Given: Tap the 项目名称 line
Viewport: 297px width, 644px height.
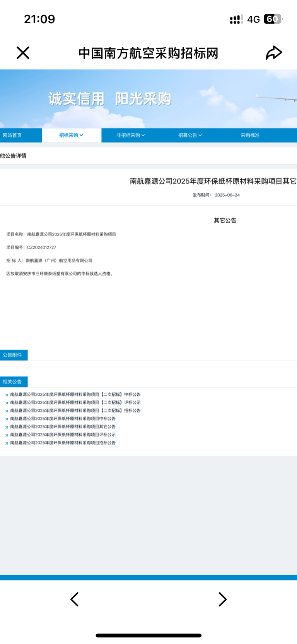Looking at the screenshot, I should [x=61, y=234].
